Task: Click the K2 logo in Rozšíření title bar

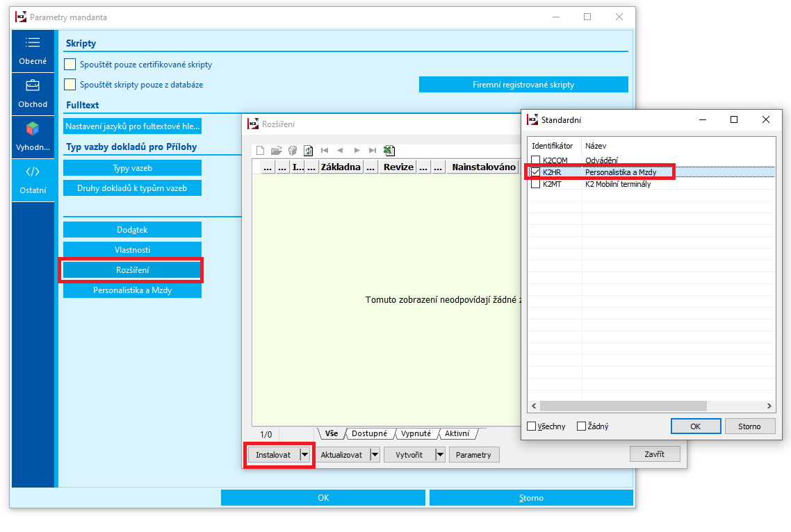Action: click(253, 124)
